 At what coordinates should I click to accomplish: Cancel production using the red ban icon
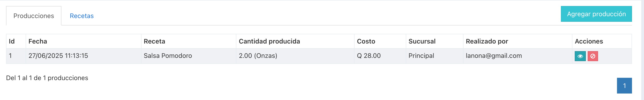click(593, 56)
